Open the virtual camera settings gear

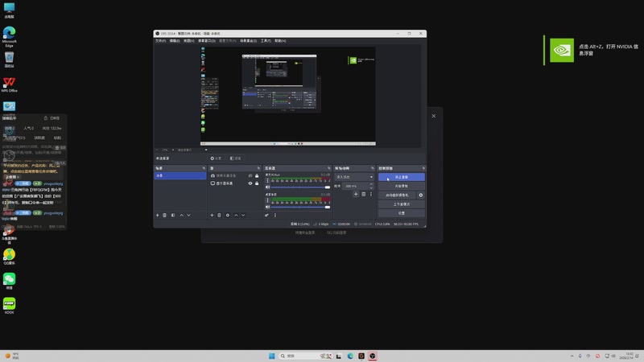[x=420, y=195]
